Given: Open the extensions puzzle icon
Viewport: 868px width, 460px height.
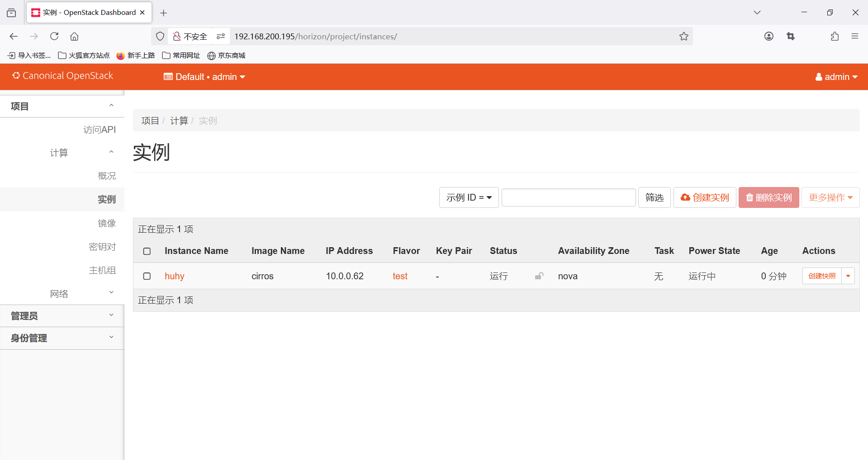Looking at the screenshot, I should 835,36.
